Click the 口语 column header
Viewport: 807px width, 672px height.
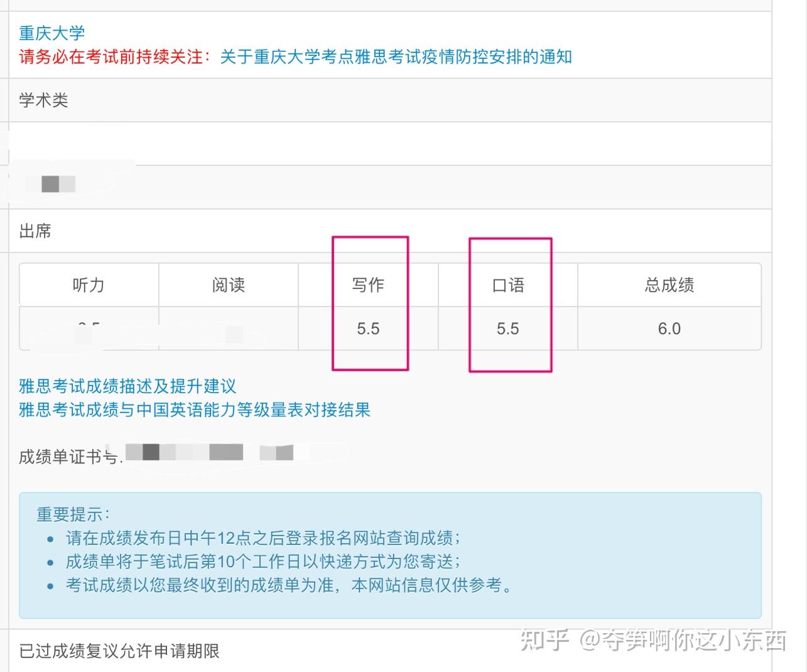tap(507, 285)
